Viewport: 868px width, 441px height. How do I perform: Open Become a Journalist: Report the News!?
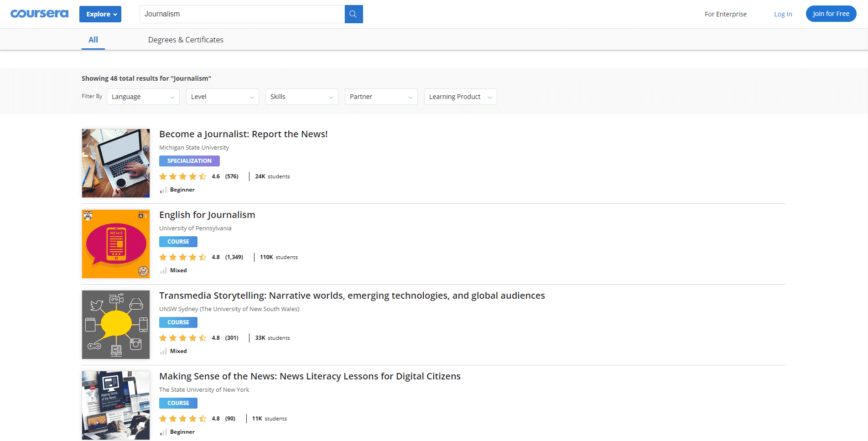244,134
